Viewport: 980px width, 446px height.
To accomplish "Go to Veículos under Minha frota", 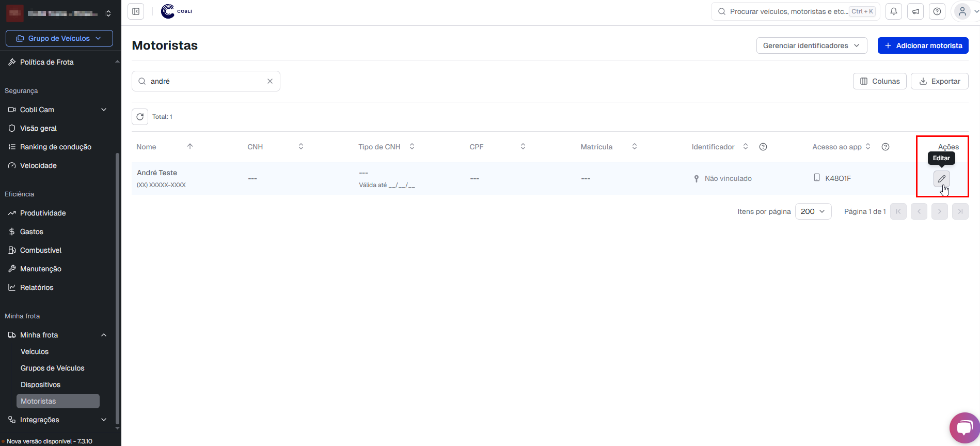I will click(35, 351).
